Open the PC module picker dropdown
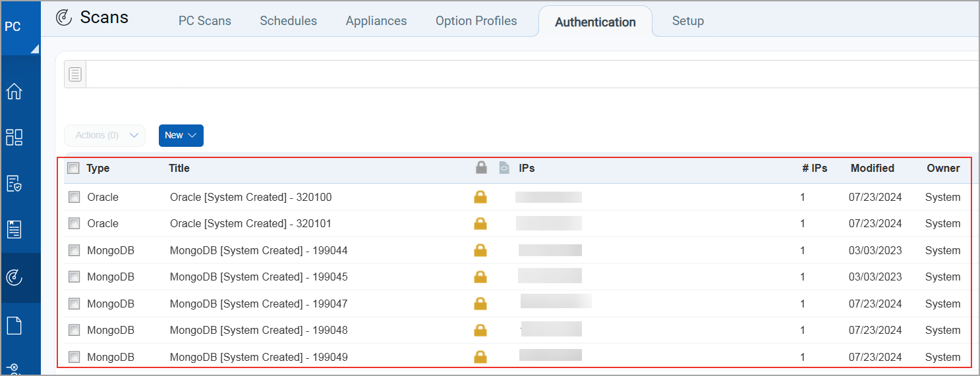Image resolution: width=980 pixels, height=376 pixels. (20, 28)
